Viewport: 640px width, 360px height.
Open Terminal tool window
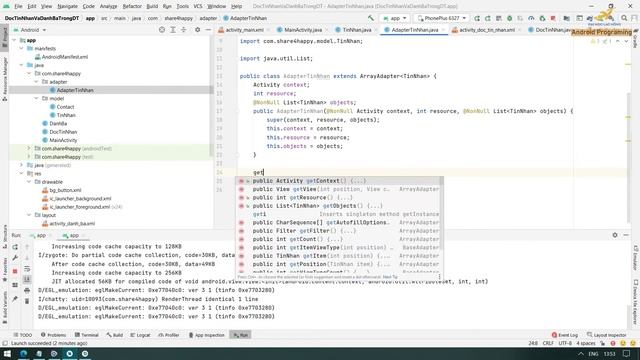[x=87, y=335]
